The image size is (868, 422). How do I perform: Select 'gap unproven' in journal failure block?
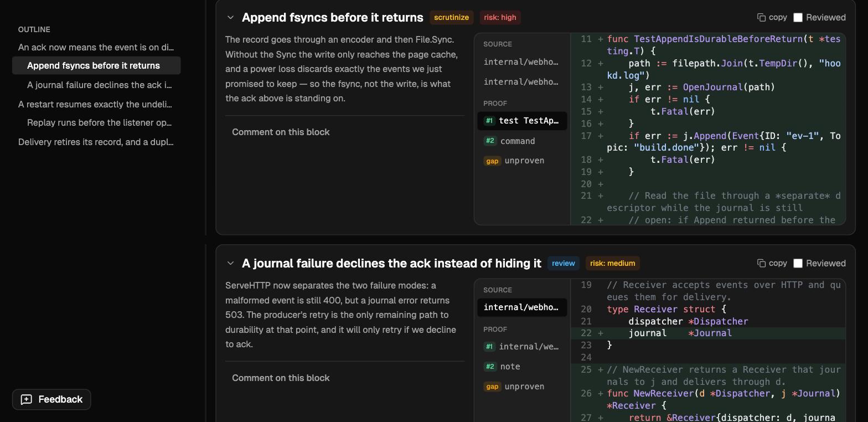tap(521, 387)
